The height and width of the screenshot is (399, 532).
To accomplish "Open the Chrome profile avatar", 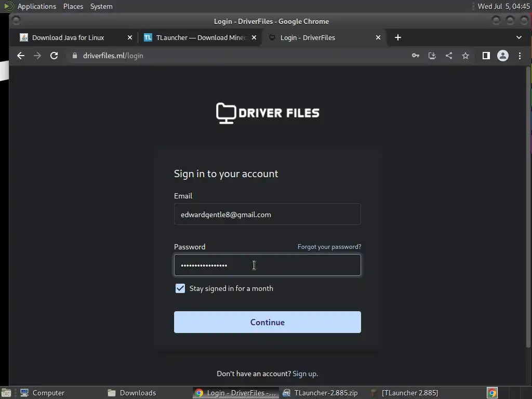I will 503,56.
